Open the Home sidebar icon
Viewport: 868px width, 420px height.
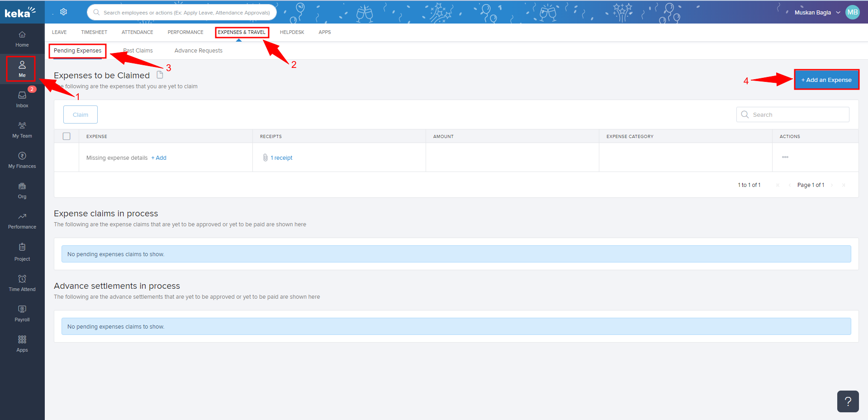pos(22,39)
